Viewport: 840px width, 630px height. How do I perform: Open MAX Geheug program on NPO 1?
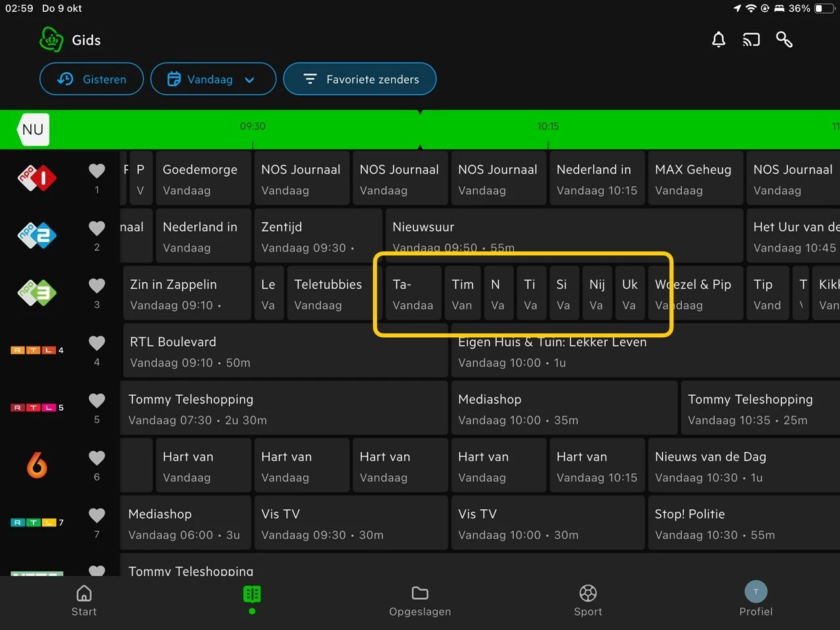[696, 178]
